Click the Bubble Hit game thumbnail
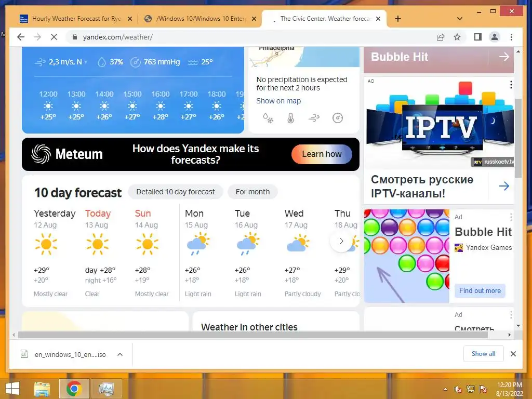This screenshot has height=399, width=532. [x=406, y=256]
